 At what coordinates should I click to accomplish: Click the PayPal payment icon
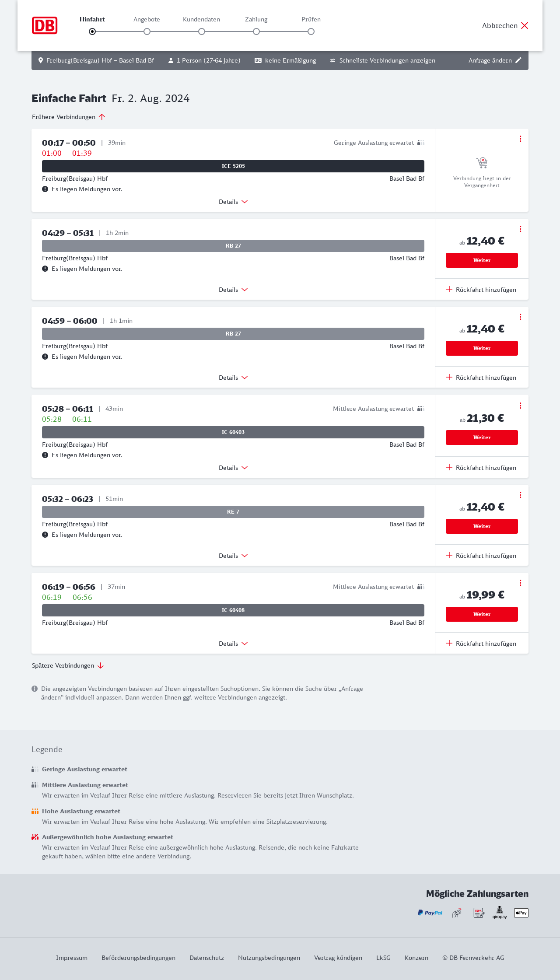tap(430, 913)
